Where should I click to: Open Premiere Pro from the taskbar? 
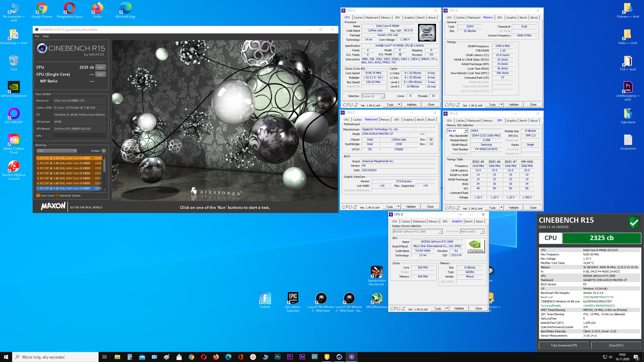(x=290, y=357)
